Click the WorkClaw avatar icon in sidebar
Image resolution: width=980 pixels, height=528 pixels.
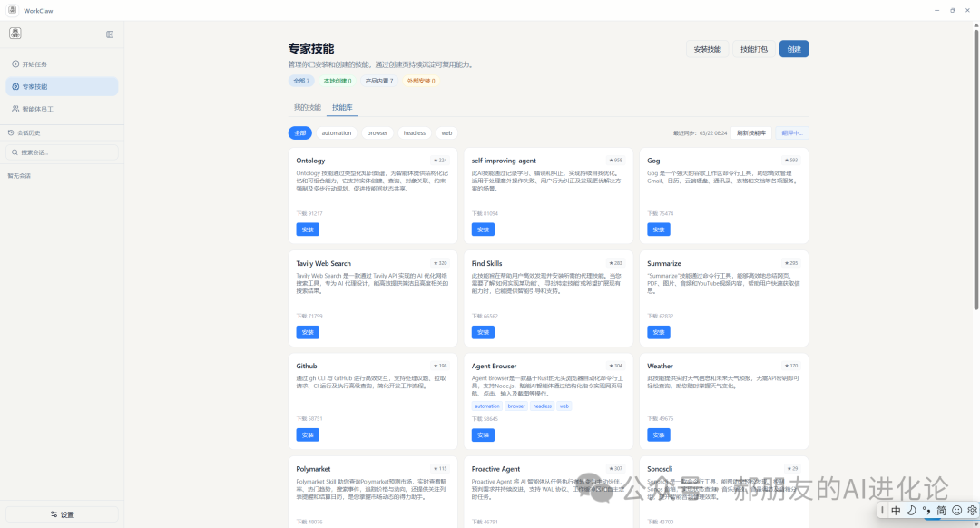tap(15, 34)
